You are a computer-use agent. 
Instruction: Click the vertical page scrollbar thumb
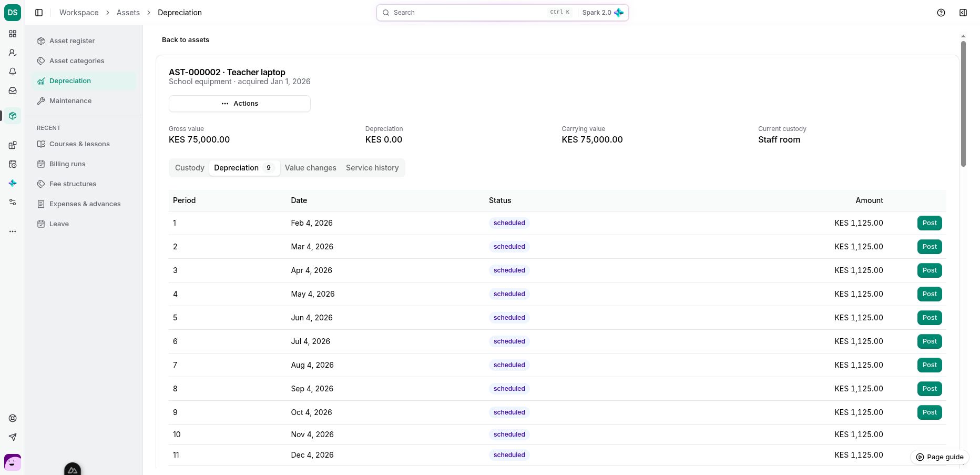(x=963, y=104)
